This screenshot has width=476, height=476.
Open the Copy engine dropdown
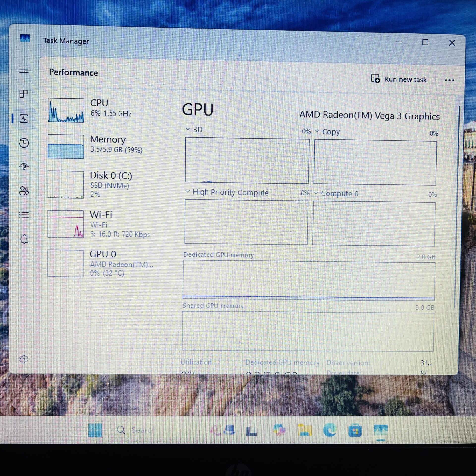318,132
